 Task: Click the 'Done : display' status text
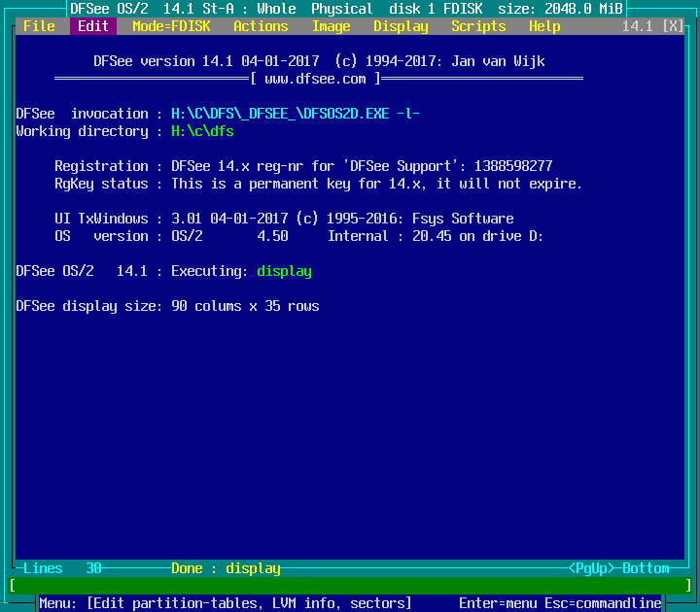pos(226,568)
